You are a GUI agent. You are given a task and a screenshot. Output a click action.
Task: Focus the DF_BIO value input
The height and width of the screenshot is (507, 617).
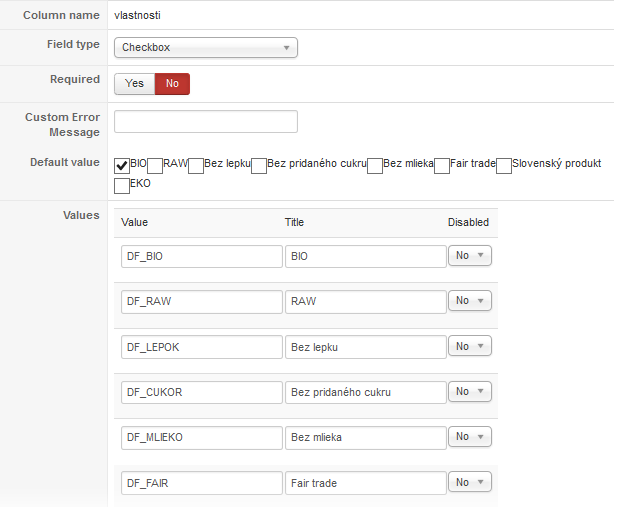(x=202, y=256)
